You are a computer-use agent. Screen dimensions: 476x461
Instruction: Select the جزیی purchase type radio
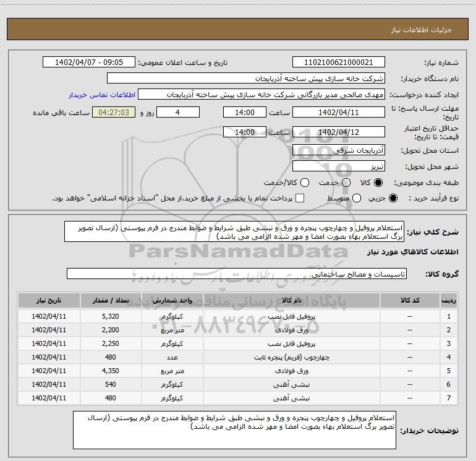click(x=393, y=198)
